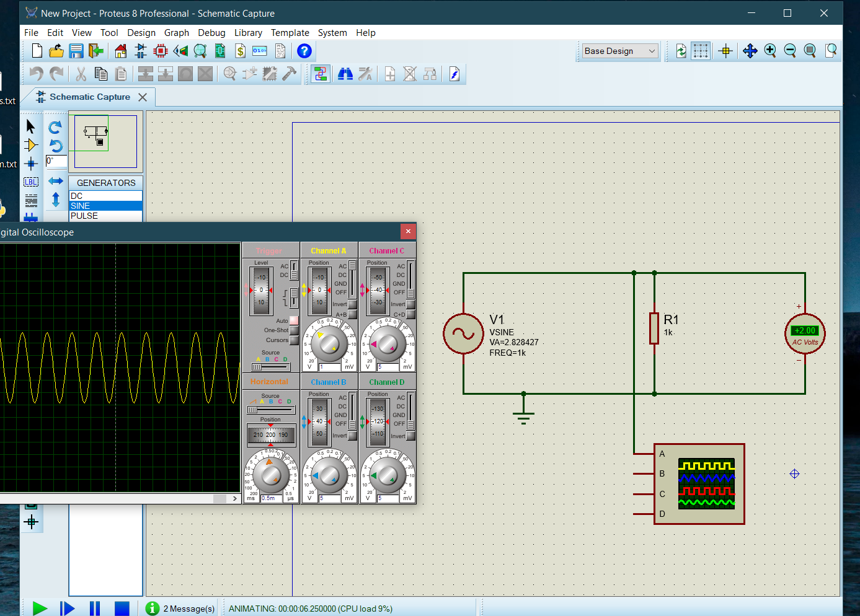Save the project with the floppy disk icon
860x616 pixels.
(x=76, y=51)
